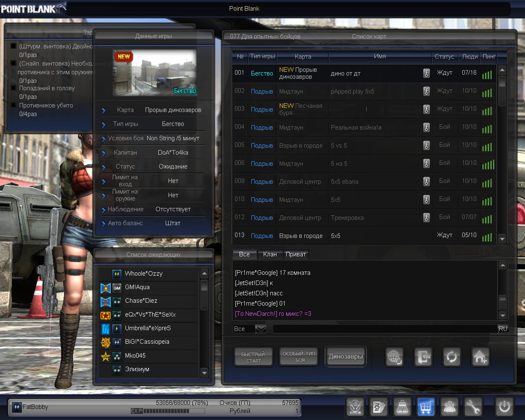The image size is (525, 420).
Task: Click the refresh room list icon
Action: 451,357
